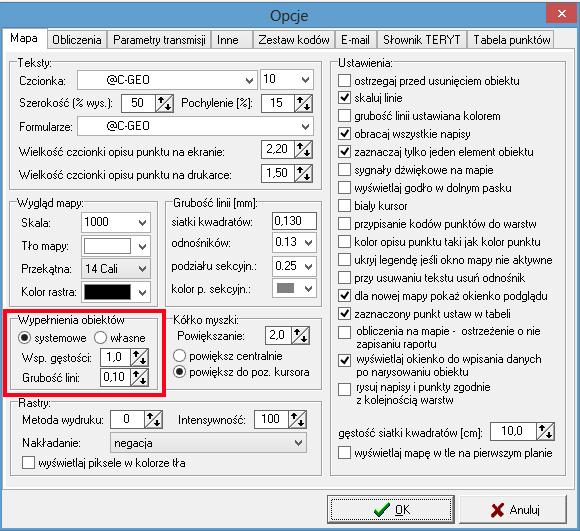Check rysuj napisy i punkty zgodnie z warstw
The width and height of the screenshot is (580, 531).
[344, 389]
